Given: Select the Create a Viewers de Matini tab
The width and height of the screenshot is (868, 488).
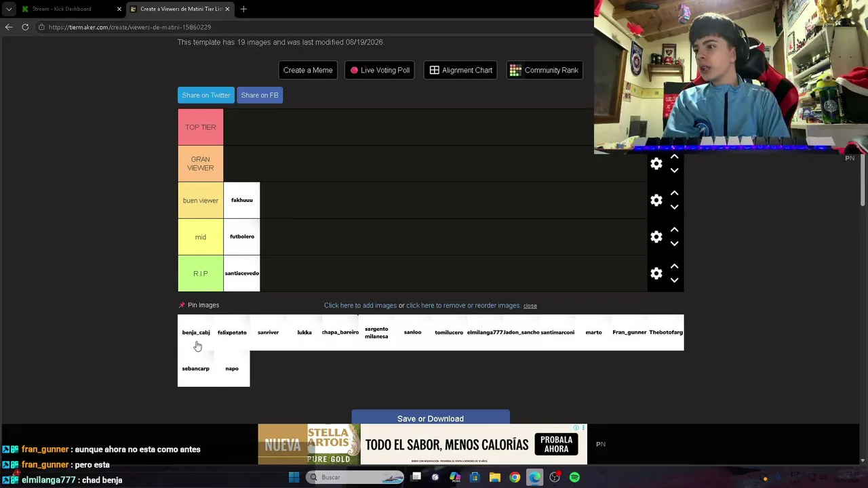Looking at the screenshot, I should click(180, 9).
